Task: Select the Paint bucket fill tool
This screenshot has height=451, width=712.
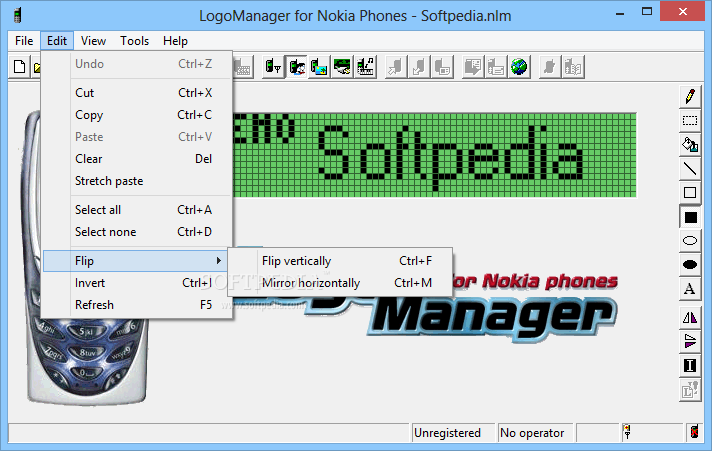Action: click(690, 144)
